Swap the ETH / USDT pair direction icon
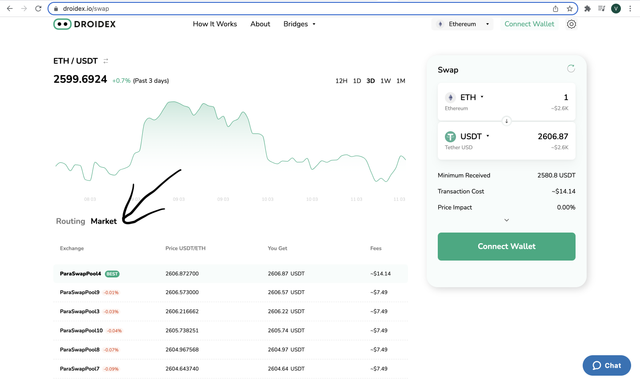 click(106, 61)
